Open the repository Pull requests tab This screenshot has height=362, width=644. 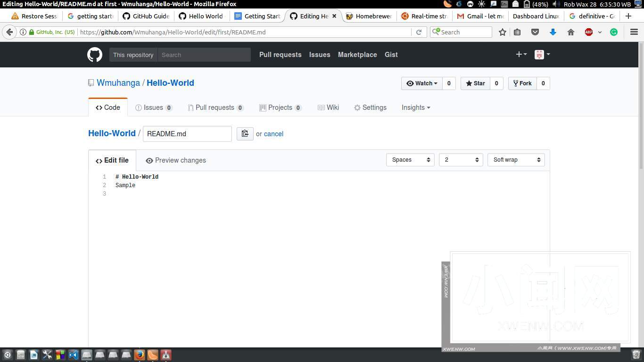[215, 107]
